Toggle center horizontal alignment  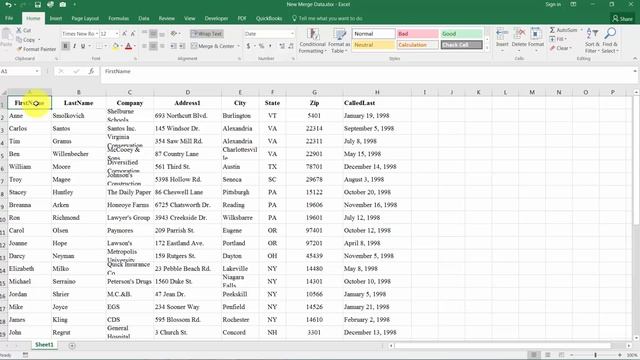pos(153,46)
